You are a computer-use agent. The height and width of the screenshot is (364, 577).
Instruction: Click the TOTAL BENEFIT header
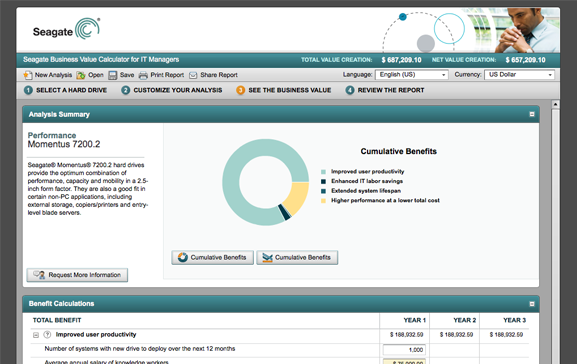click(x=57, y=321)
